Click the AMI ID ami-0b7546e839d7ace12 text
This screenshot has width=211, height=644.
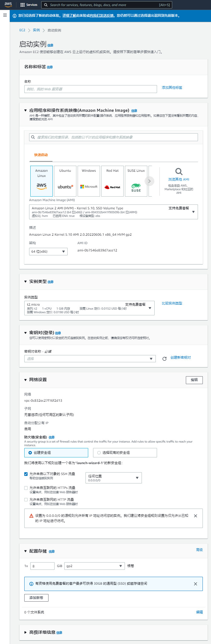[x=97, y=250]
